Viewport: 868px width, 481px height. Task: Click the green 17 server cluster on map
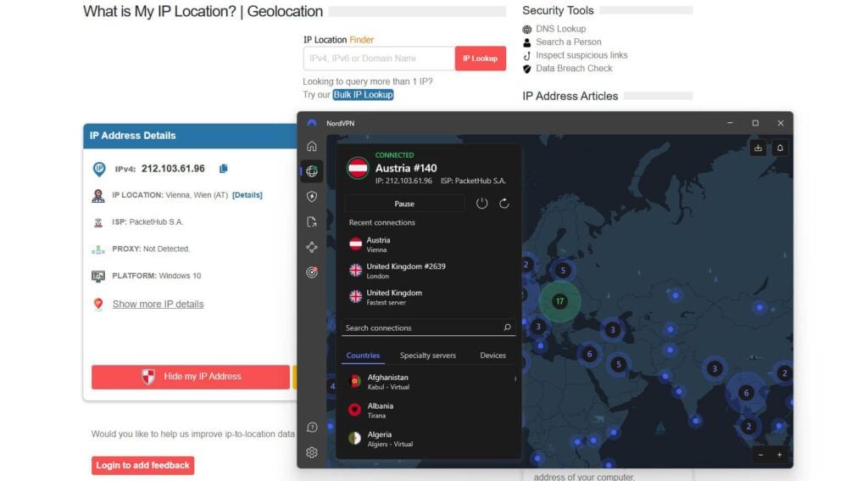[559, 301]
